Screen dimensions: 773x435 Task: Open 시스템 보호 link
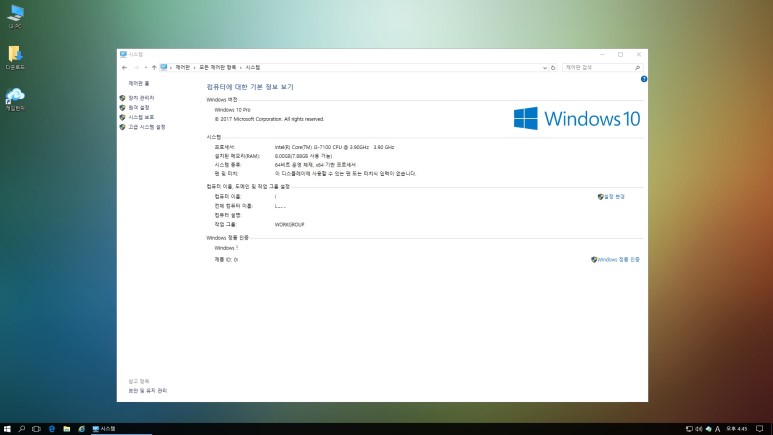141,117
